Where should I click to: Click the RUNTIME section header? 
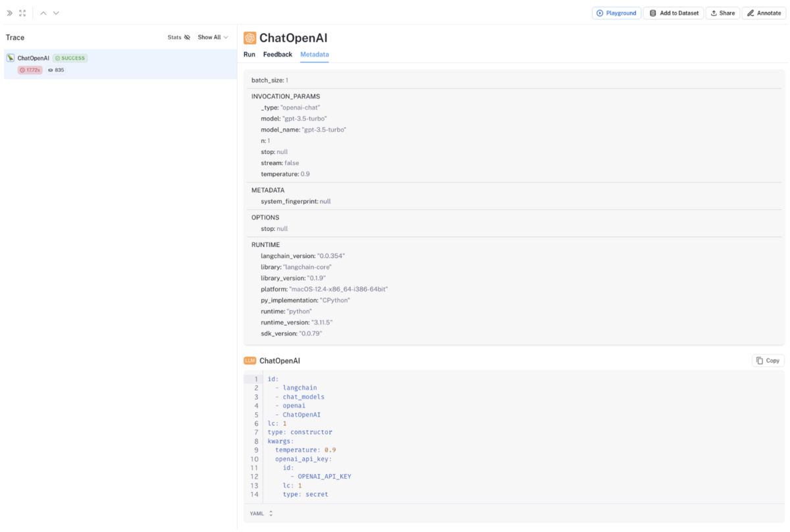pyautogui.click(x=265, y=245)
